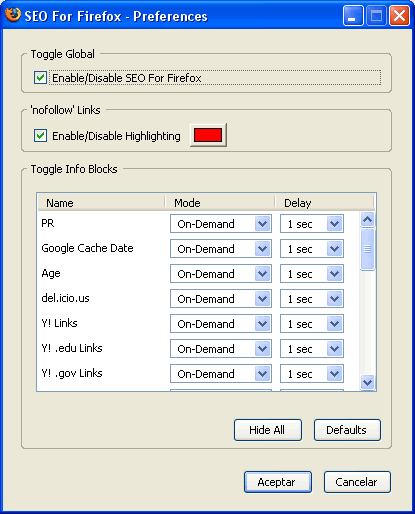Minimize the Preferences window
Viewport: 415px width, 514px height.
(x=353, y=16)
